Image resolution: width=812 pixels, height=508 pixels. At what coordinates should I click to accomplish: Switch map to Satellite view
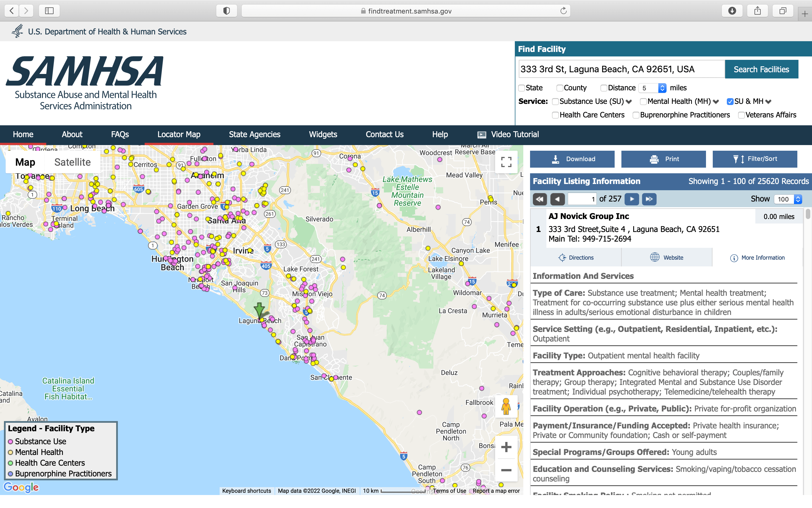pos(72,162)
